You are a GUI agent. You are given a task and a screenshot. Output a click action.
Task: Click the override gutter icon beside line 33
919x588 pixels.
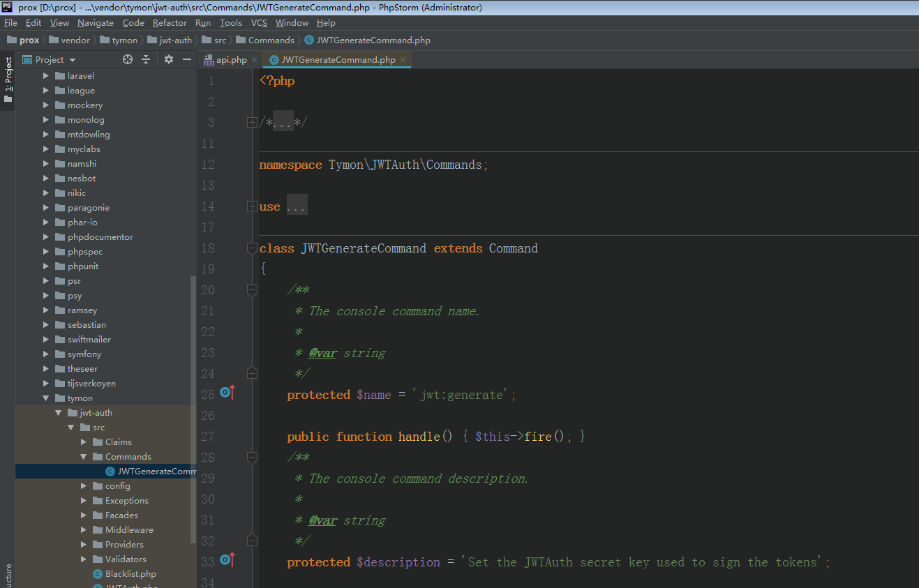[x=227, y=560]
